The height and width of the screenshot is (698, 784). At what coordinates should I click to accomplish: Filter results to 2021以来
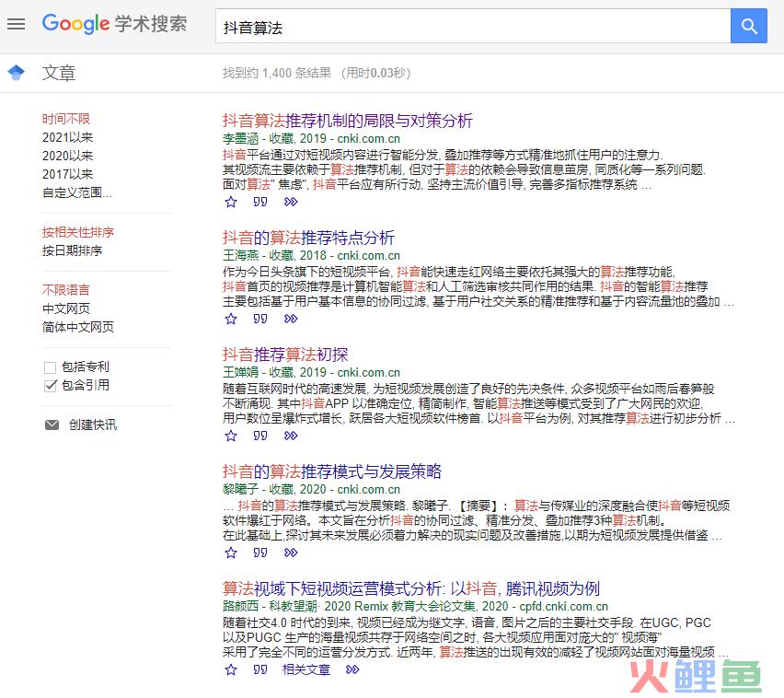[67, 137]
